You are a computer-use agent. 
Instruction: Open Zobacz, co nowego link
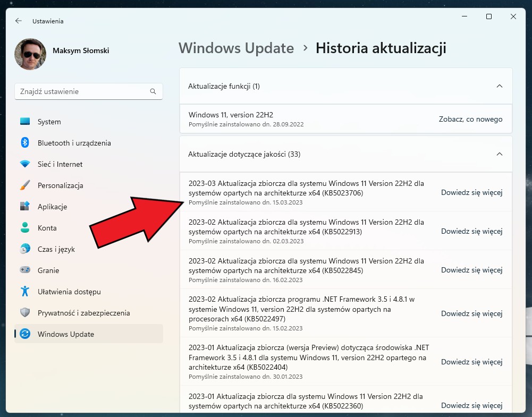coord(470,119)
